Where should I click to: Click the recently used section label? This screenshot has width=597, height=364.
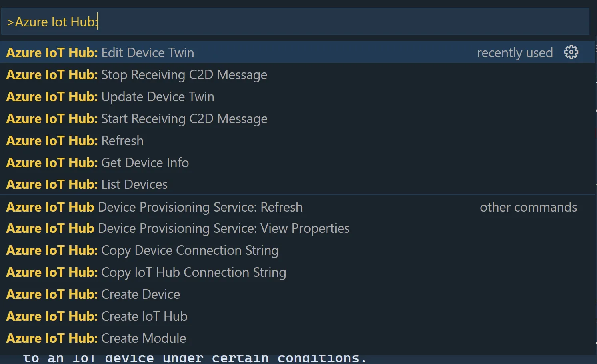515,52
